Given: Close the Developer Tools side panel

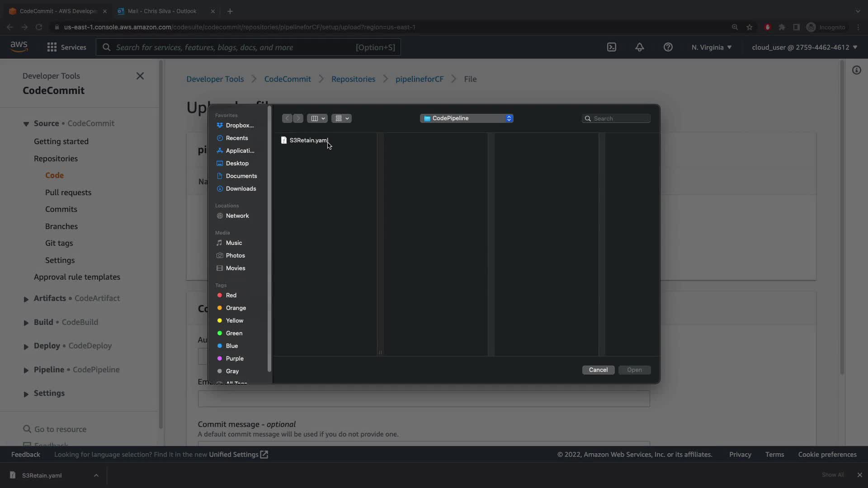Looking at the screenshot, I should pyautogui.click(x=140, y=76).
